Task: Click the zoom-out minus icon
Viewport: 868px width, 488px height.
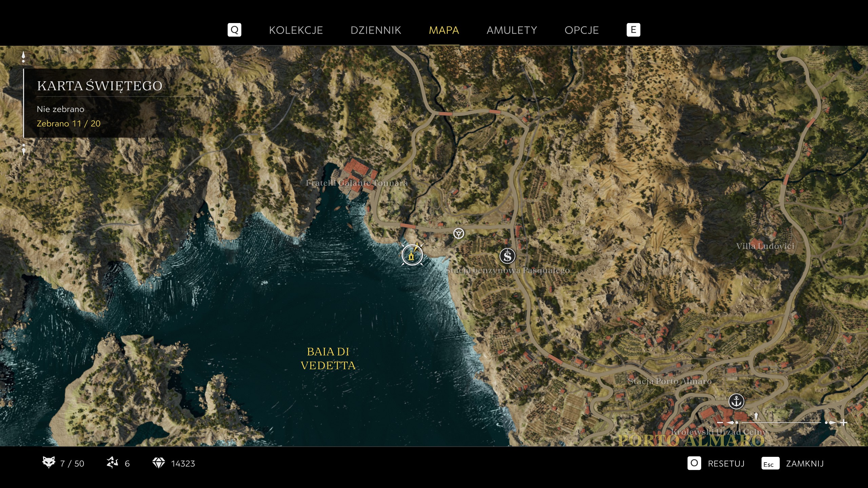Action: pyautogui.click(x=720, y=423)
